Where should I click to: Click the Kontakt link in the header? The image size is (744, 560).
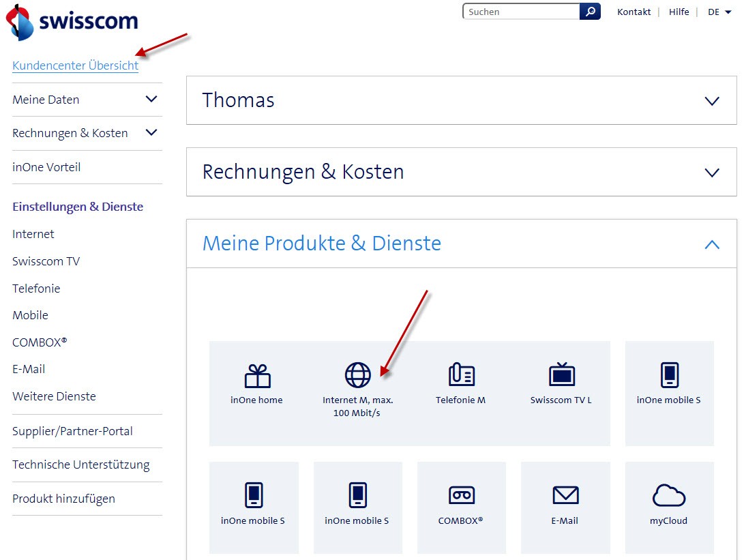pos(634,12)
